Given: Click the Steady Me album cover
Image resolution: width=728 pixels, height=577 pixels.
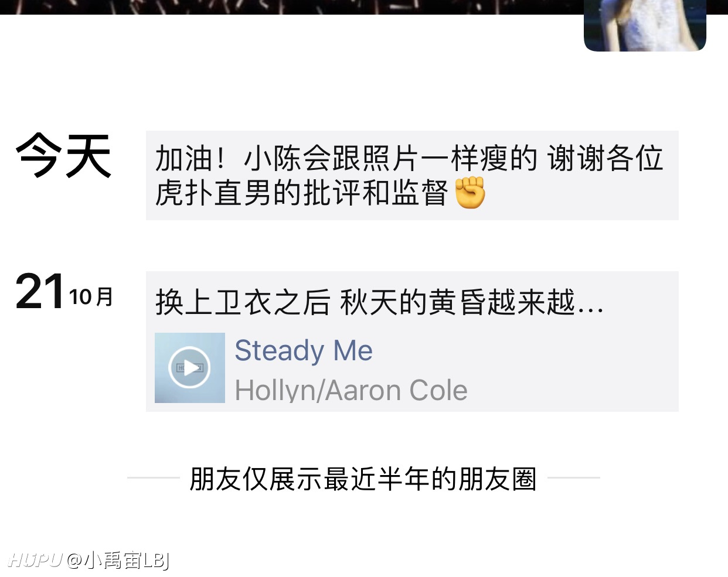Looking at the screenshot, I should point(189,368).
